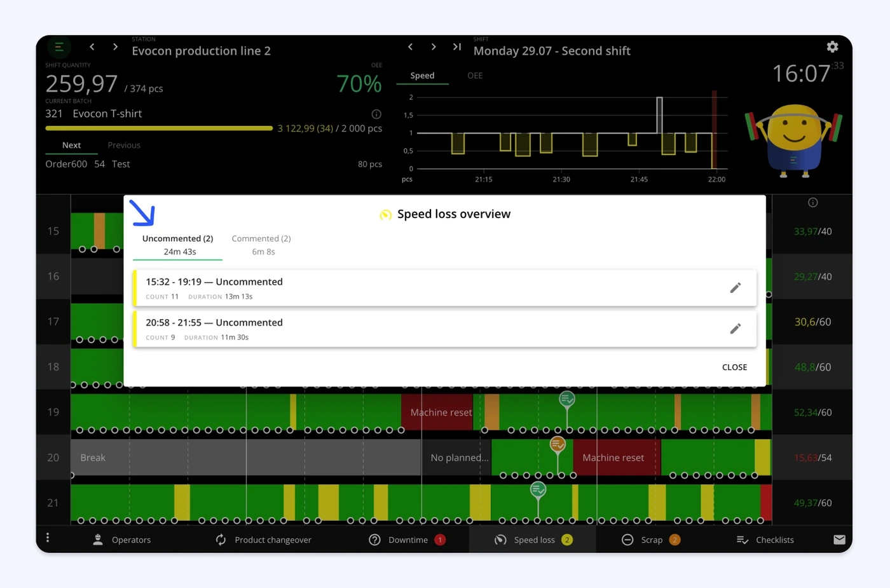Edit the 15:32 - 19:19 uncommented entry
This screenshot has width=890, height=588.
[x=736, y=288]
